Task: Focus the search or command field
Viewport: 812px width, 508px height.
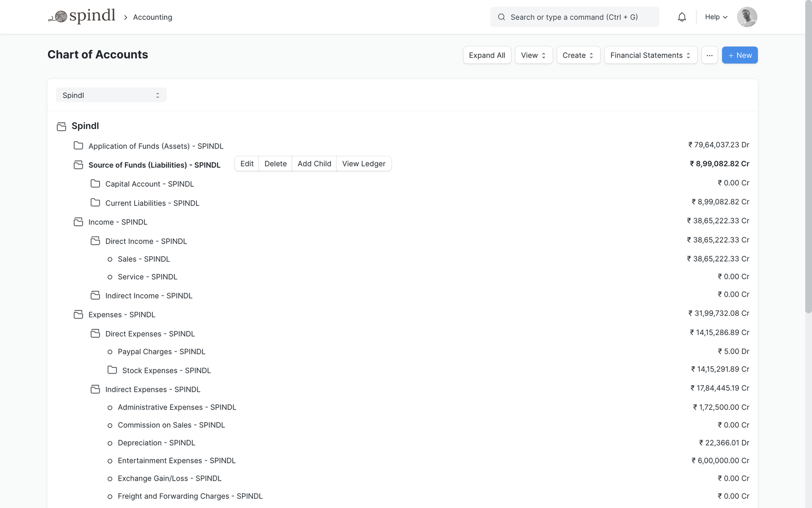Action: coord(574,17)
